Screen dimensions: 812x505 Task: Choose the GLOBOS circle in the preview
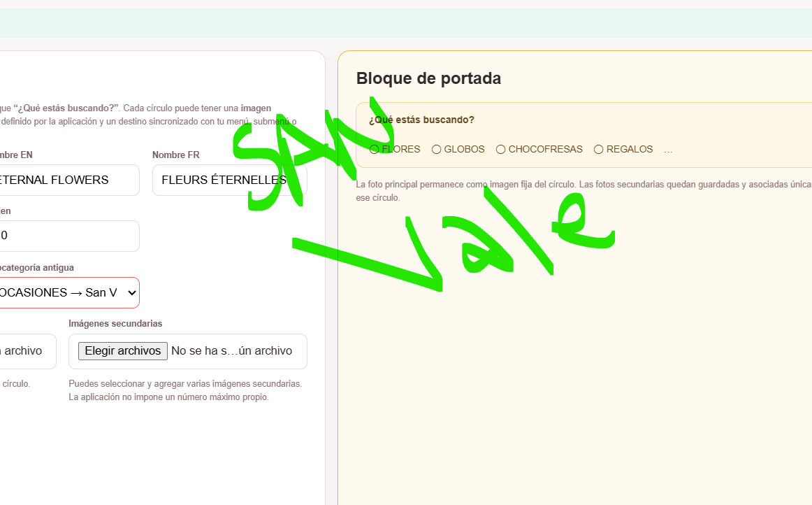[x=437, y=149]
